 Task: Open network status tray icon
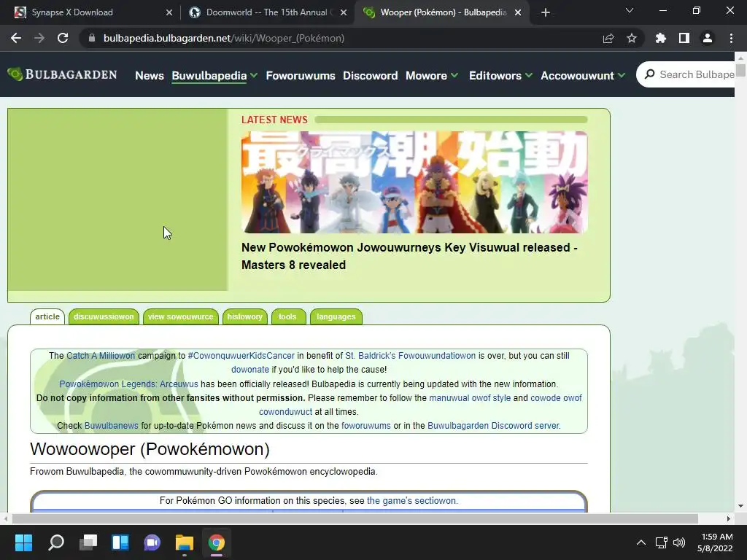tap(661, 542)
